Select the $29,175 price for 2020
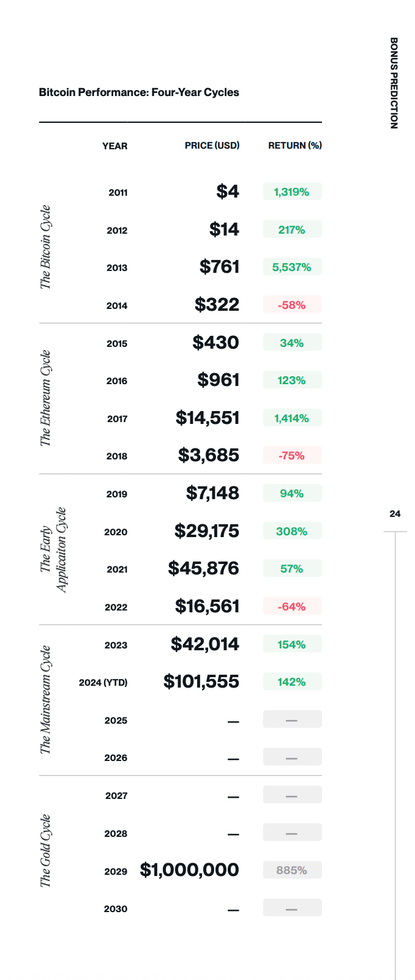 pos(207,531)
